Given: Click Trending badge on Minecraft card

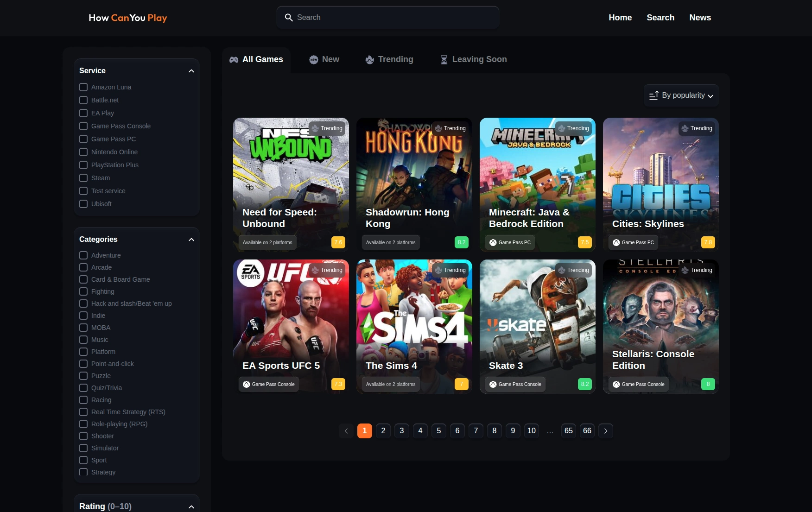Looking at the screenshot, I should pyautogui.click(x=574, y=128).
